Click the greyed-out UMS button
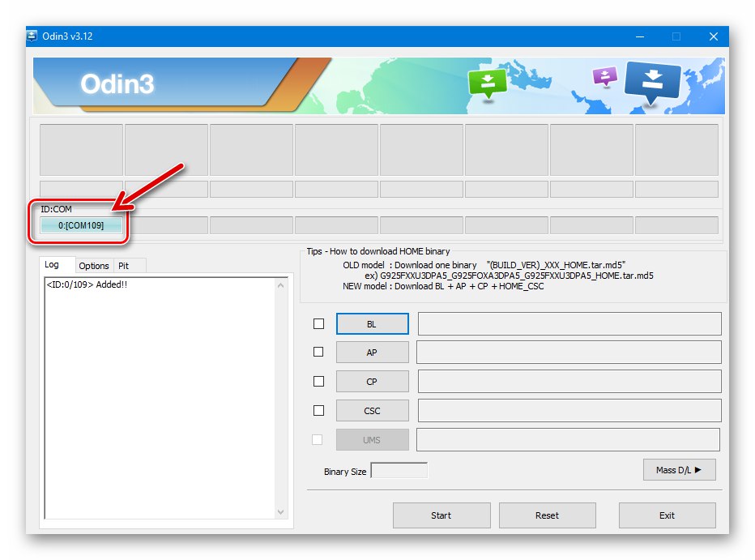Screen dimensions: 755x560 [x=372, y=440]
